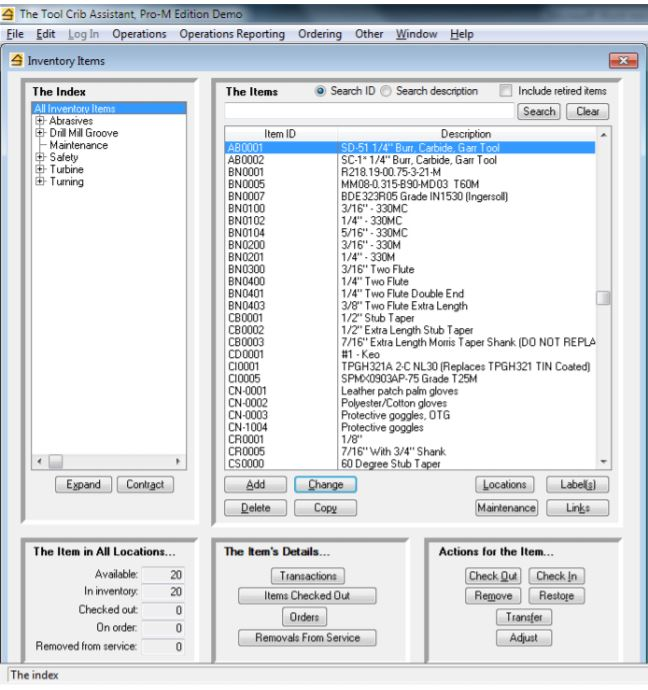This screenshot has height=690, width=648.
Task: Click the Item ID column header
Action: (x=281, y=134)
